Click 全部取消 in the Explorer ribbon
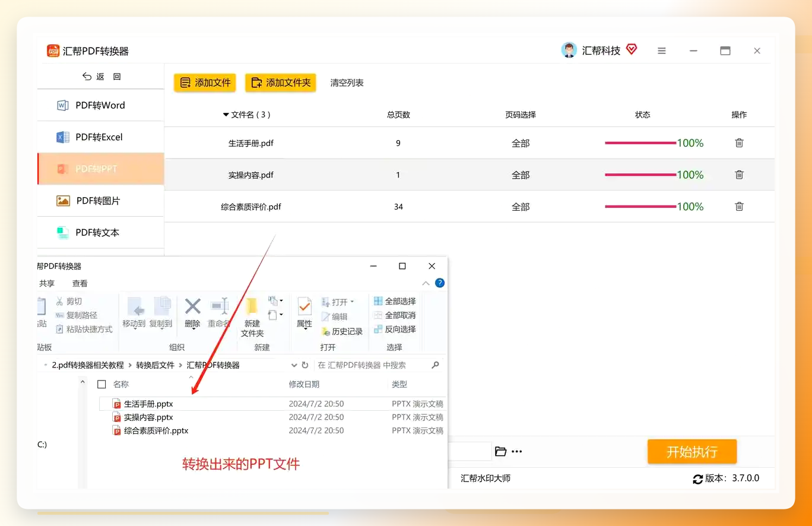This screenshot has width=812, height=526. [395, 315]
